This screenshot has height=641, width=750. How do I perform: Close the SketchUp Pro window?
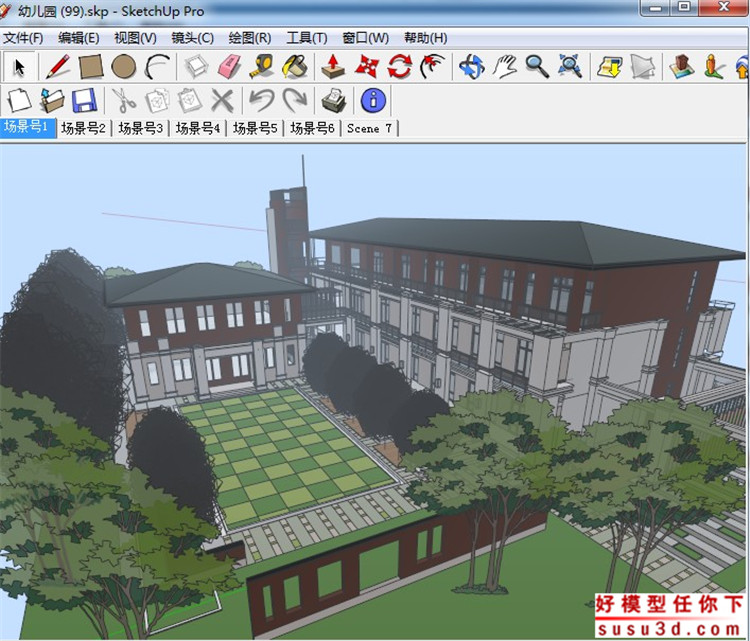(724, 8)
